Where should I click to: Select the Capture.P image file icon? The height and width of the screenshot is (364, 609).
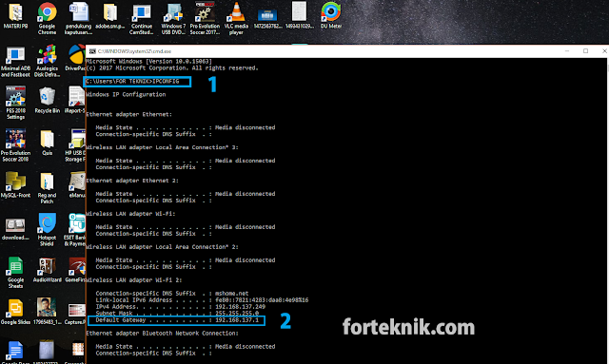(x=76, y=315)
